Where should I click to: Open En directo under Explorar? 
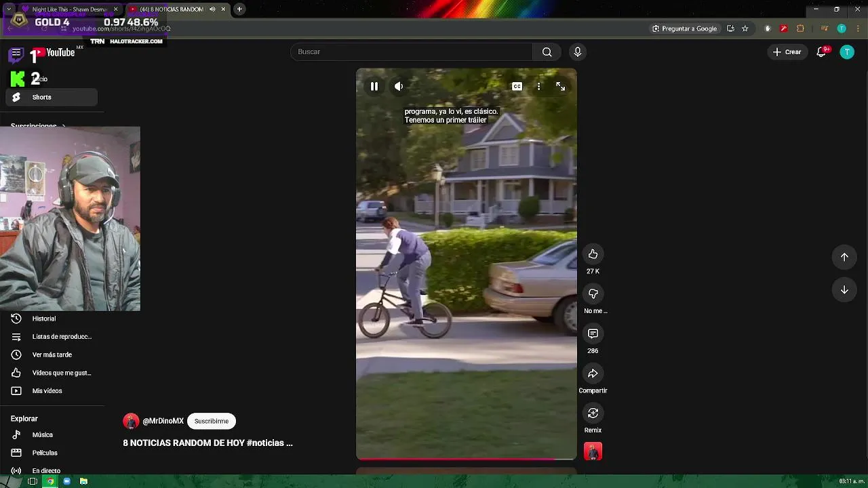pyautogui.click(x=52, y=471)
